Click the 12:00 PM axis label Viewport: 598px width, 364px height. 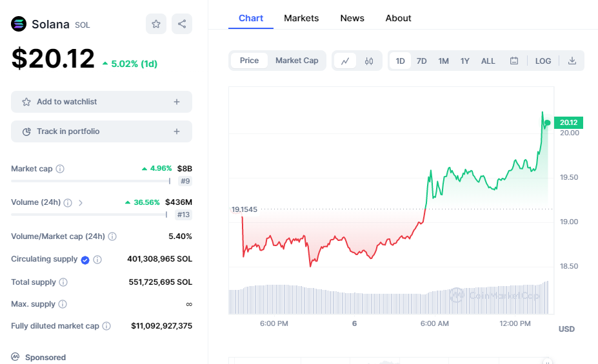tap(515, 323)
